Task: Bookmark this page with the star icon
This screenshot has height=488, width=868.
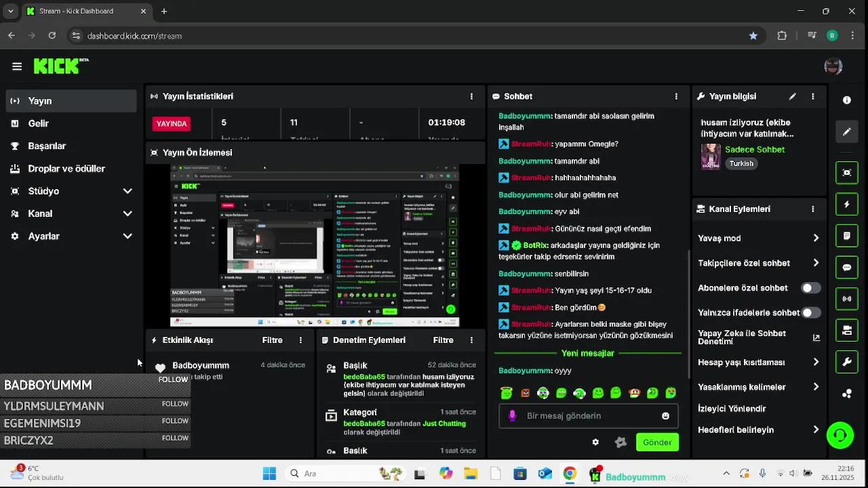Action: (x=753, y=36)
